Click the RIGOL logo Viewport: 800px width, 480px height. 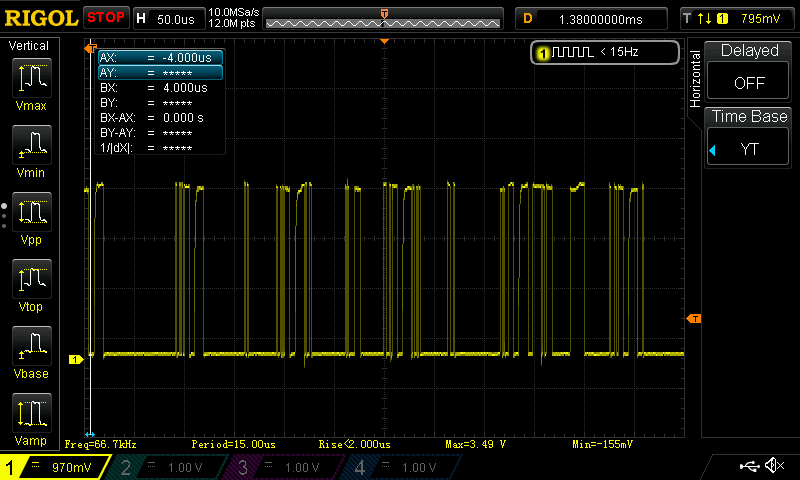pyautogui.click(x=41, y=18)
